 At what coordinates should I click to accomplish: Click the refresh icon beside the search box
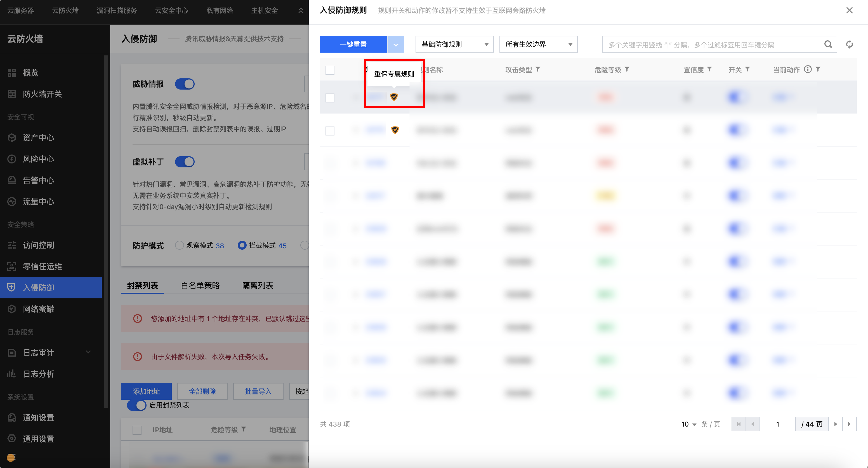(850, 44)
